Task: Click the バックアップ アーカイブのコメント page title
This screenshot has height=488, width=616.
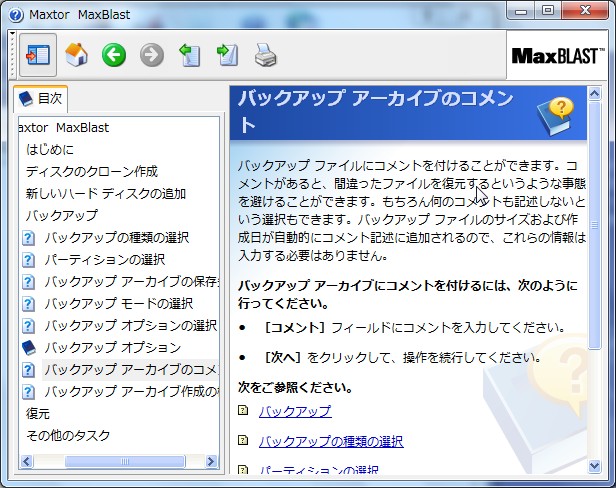Action: point(375,112)
